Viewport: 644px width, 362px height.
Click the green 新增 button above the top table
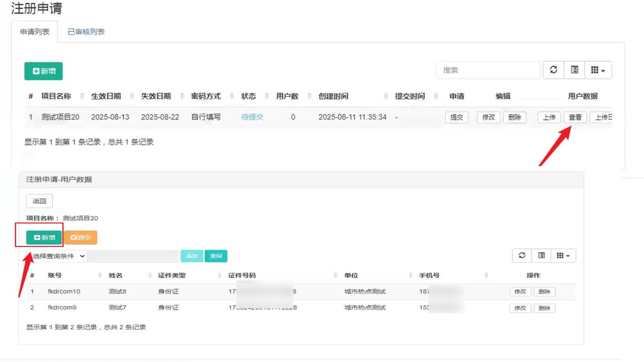pos(44,71)
